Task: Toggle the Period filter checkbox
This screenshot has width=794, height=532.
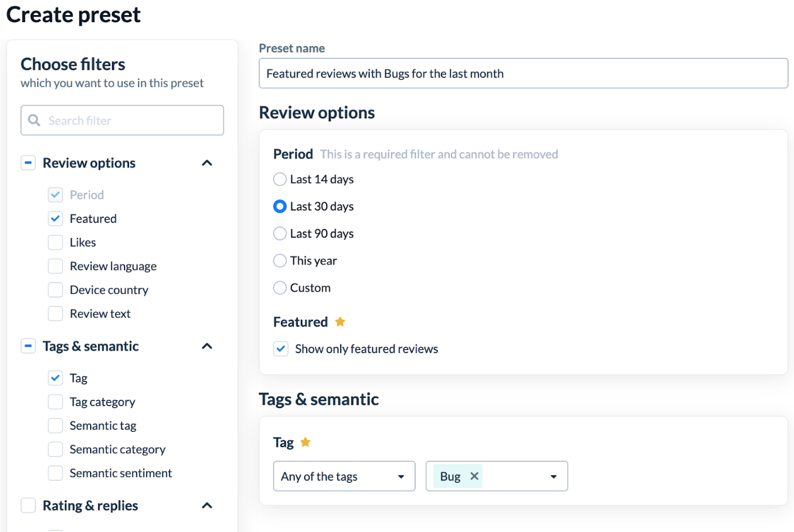Action: (x=55, y=195)
